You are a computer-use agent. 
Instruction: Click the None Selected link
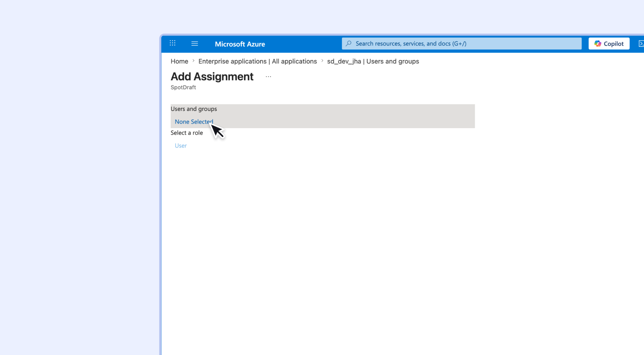point(194,122)
